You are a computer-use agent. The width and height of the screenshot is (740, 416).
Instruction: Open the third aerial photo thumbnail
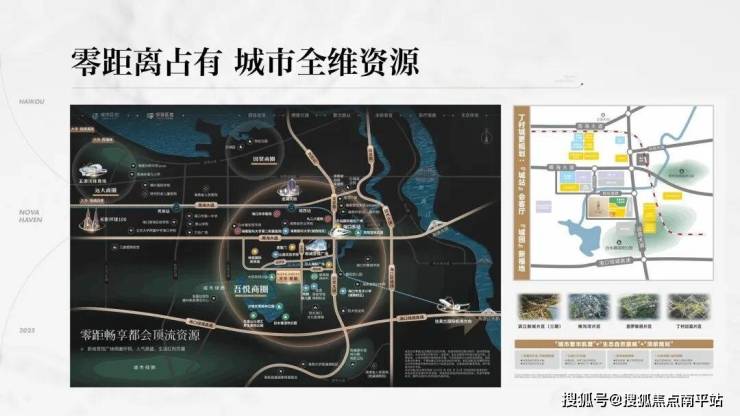pos(639,306)
